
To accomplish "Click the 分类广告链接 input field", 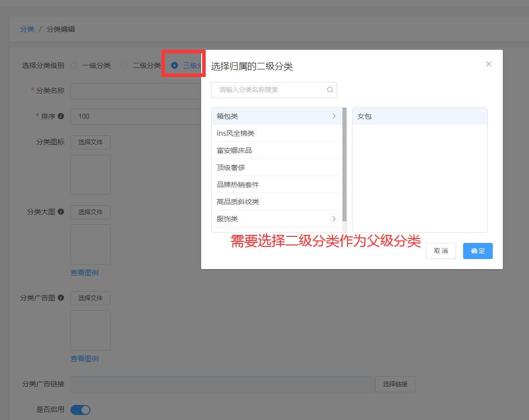I will pyautogui.click(x=223, y=384).
